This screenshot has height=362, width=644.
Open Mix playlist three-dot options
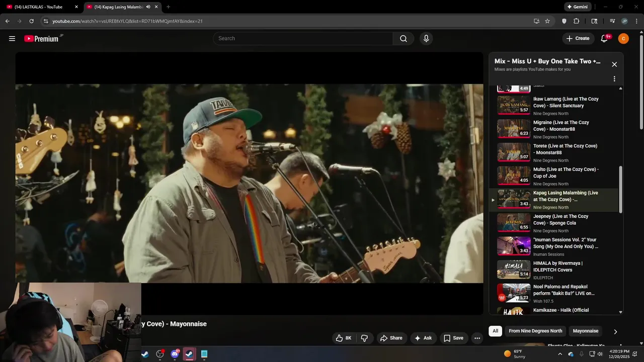(x=614, y=79)
